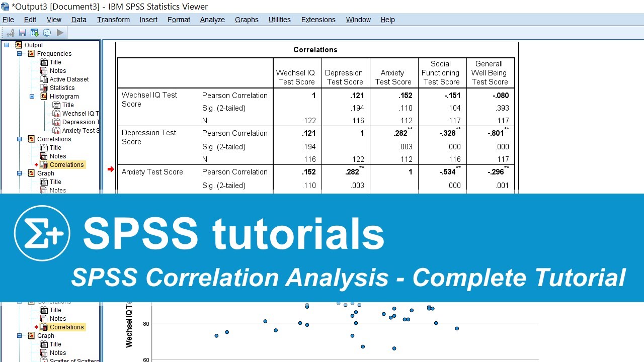
Task: Open the Transform menu
Action: (113, 20)
